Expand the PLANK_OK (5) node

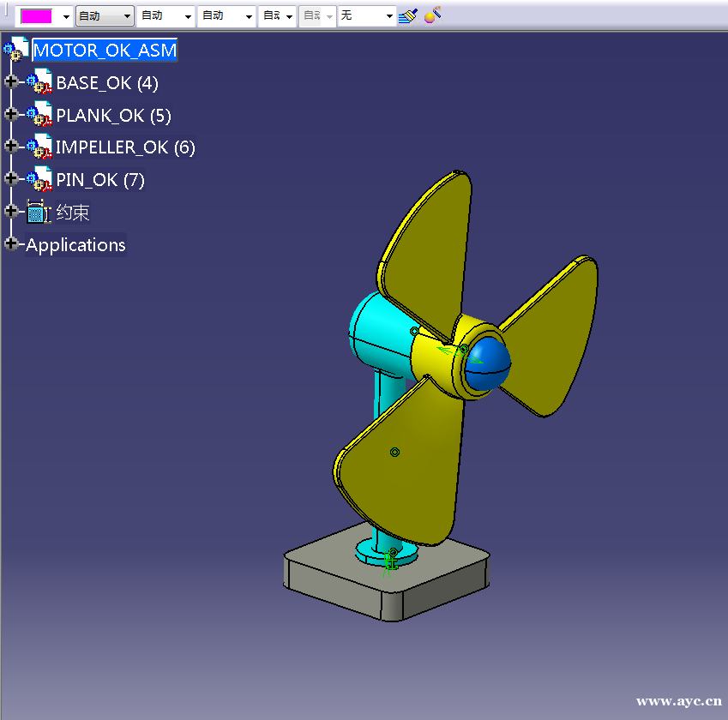pos(11,115)
